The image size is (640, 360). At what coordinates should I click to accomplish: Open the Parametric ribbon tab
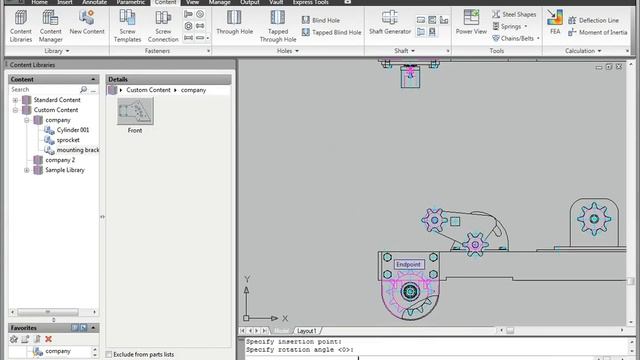131,2
